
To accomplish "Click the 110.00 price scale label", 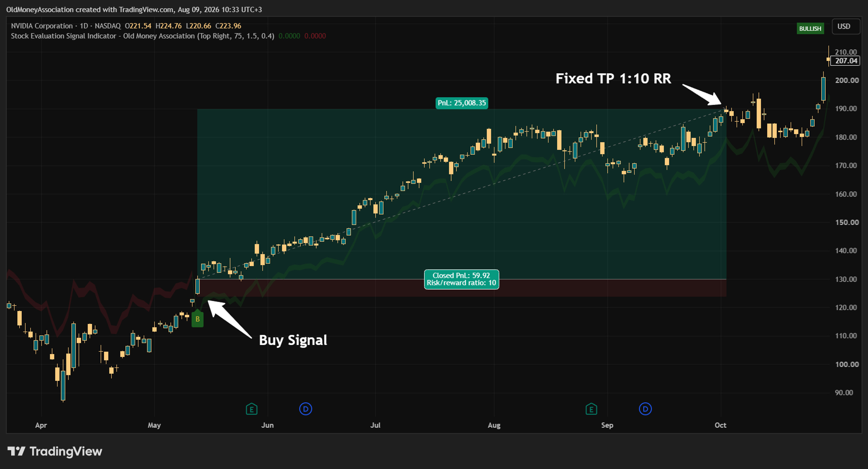I will pyautogui.click(x=846, y=336).
